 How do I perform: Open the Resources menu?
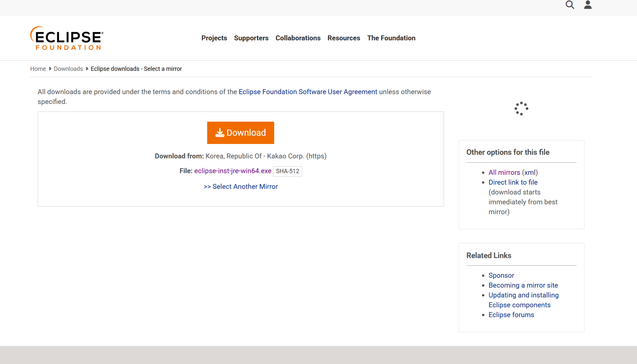click(x=344, y=38)
